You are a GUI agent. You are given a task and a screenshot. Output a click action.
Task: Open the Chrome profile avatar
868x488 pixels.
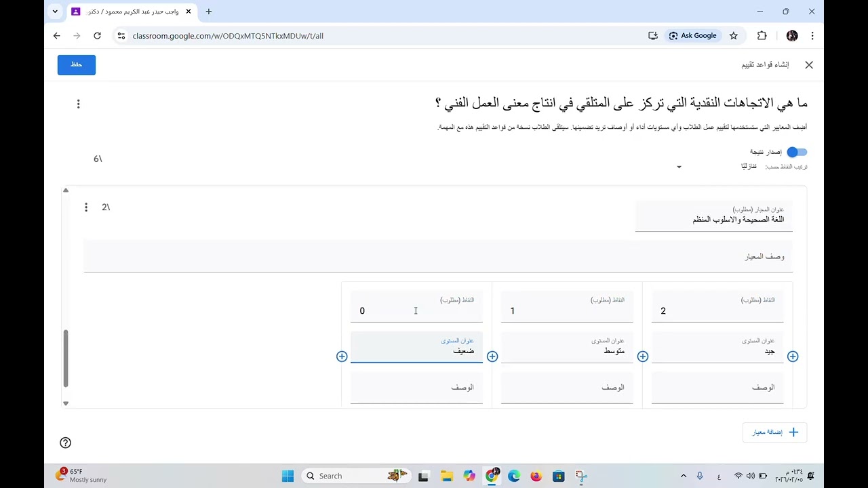[792, 36]
